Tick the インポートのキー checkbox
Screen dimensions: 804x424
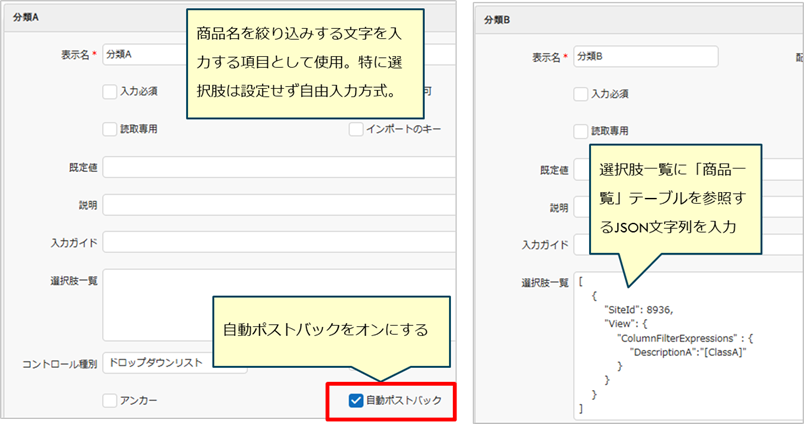click(x=356, y=129)
